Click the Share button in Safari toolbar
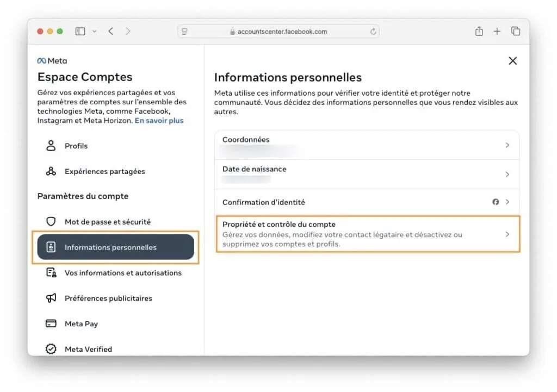The image size is (557, 392). (479, 31)
